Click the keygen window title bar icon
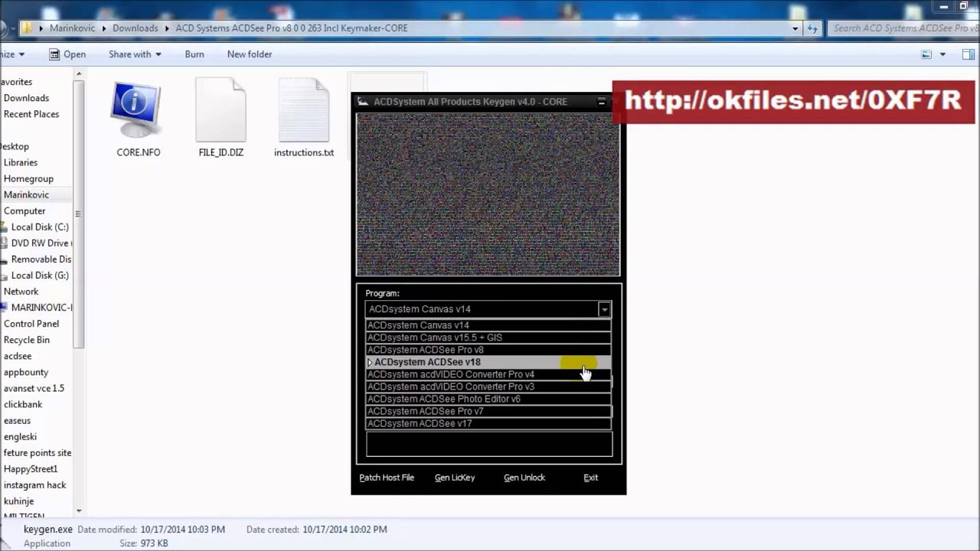The image size is (980, 551). coord(363,102)
